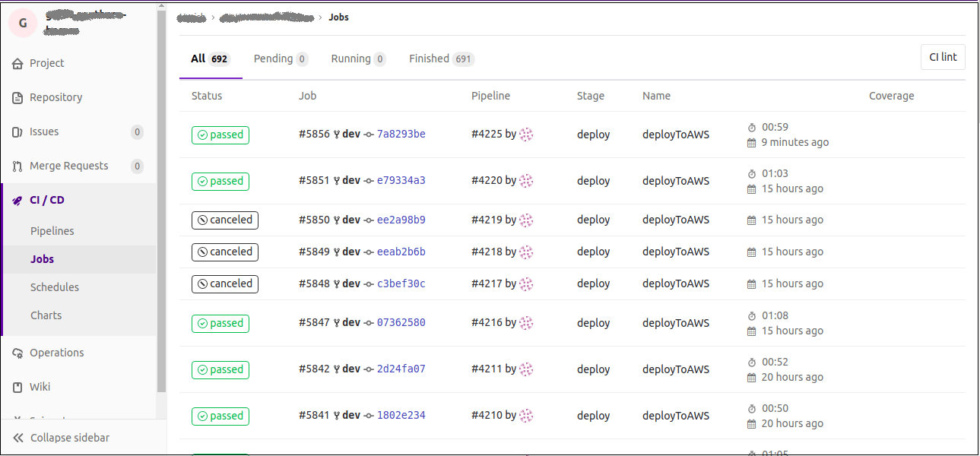Open the passed status badge of job #5851
The image size is (980, 456).
[x=220, y=181]
